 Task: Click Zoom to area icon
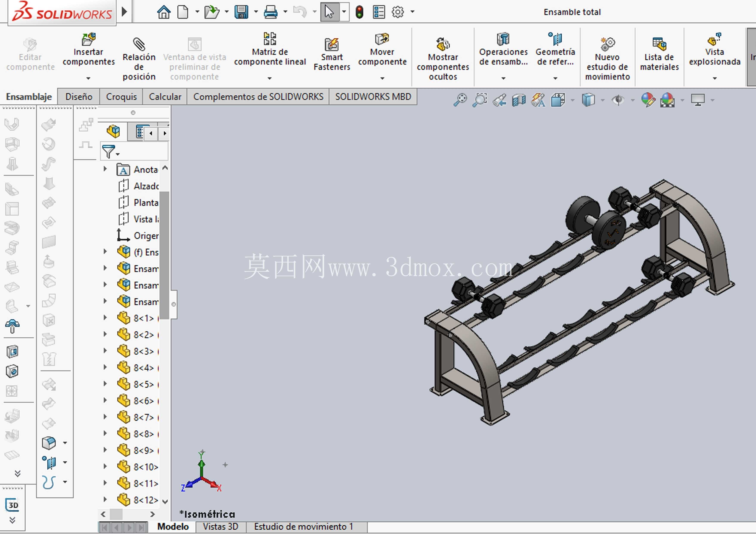tap(480, 100)
